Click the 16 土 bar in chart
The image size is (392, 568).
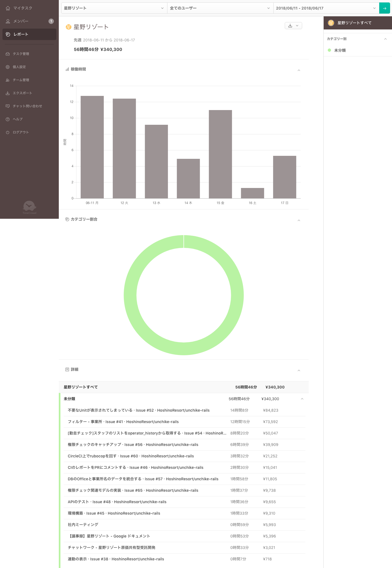[253, 193]
